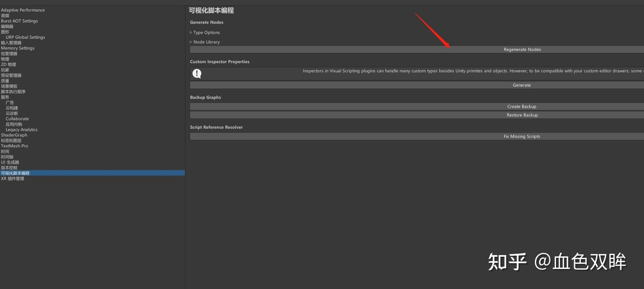This screenshot has width=644, height=289.
Task: Run Fix Missing Scripts
Action: pos(521,136)
